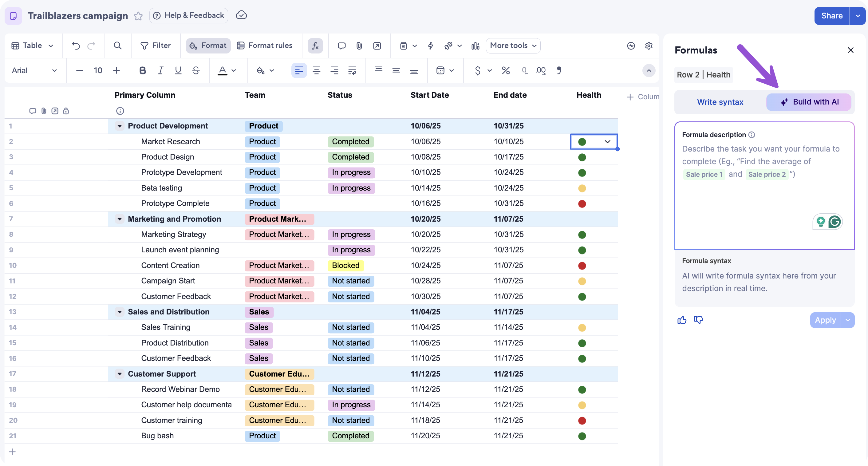
Task: Click the attachment paperclip icon
Action: (359, 45)
